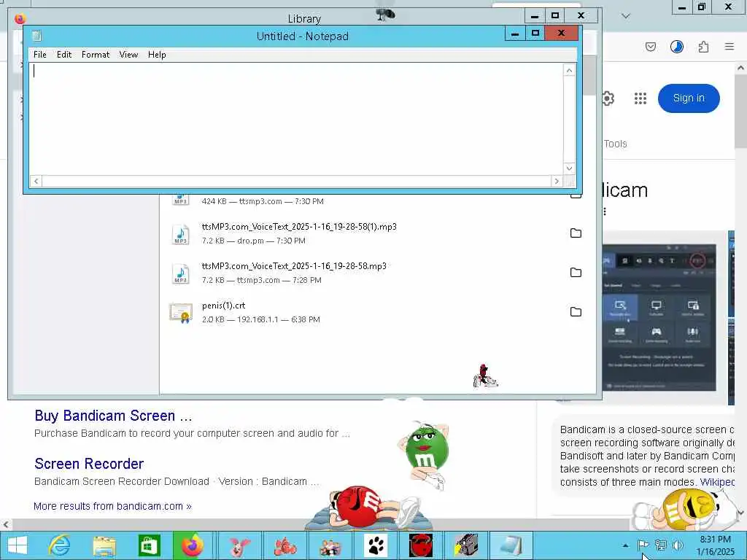Click the cartoon group taskbar icon
747x560 pixels.
click(330, 545)
